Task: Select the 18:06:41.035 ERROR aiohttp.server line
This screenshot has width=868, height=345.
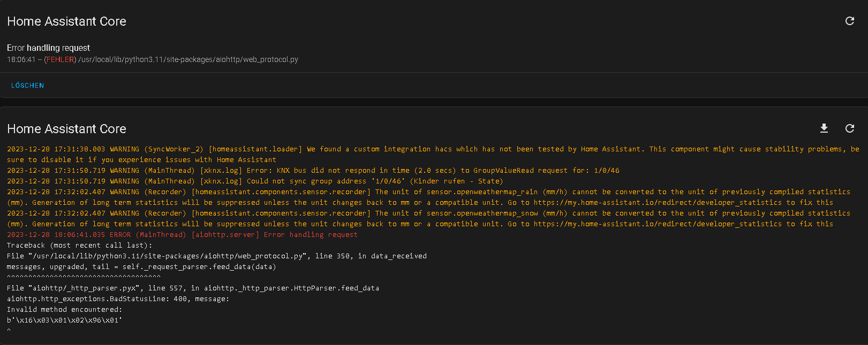Action: click(182, 235)
